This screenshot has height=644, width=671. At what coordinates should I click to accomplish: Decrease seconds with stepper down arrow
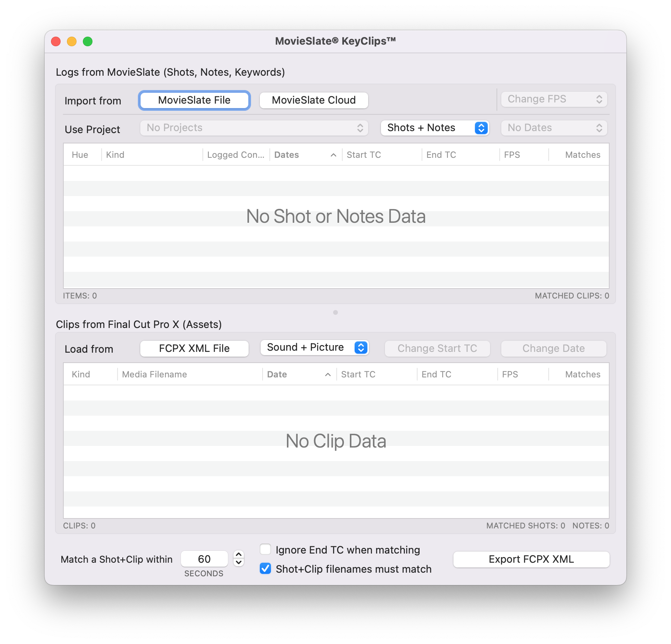239,563
